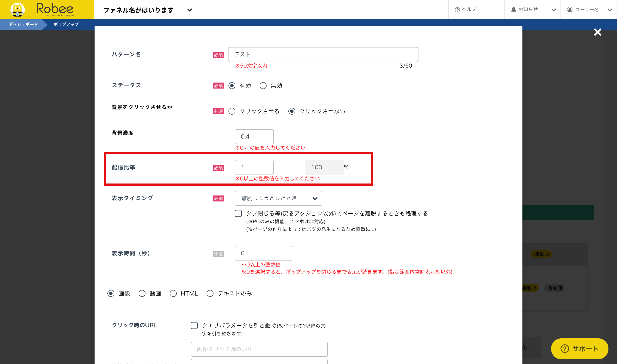
Task: Open the 表示タイミング dropdown
Action: [278, 198]
